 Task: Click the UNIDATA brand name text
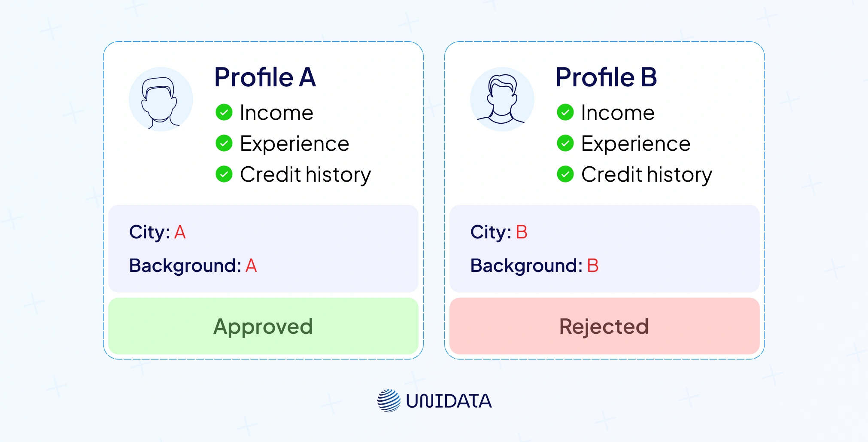[449, 401]
